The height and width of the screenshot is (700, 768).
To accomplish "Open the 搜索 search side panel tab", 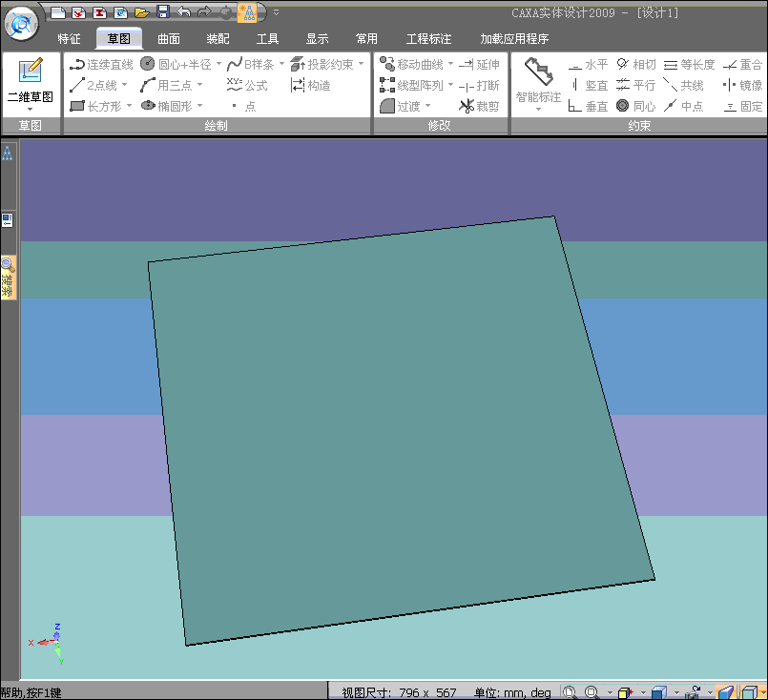I will coord(9,278).
